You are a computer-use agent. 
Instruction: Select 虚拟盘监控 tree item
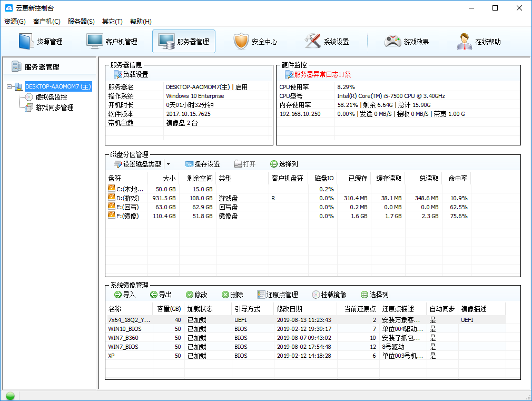tap(51, 97)
